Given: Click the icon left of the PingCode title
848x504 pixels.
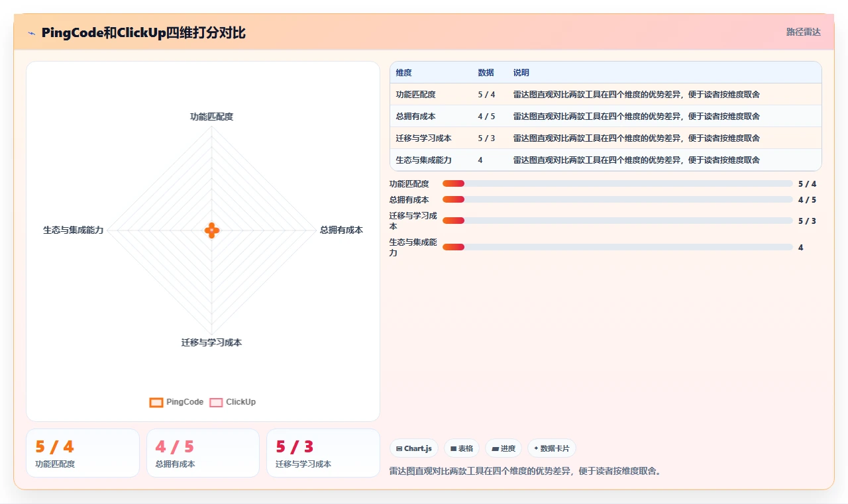Looking at the screenshot, I should pos(31,33).
